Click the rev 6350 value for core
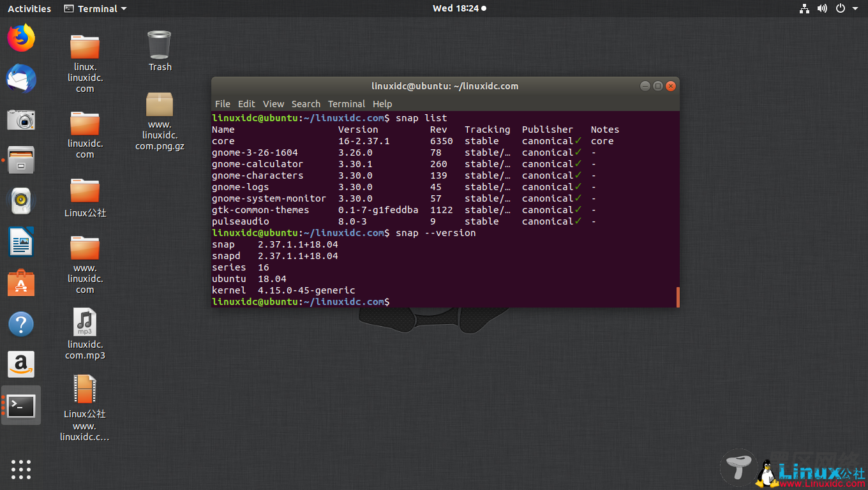Screen dimensions: 868x490 pos(442,141)
